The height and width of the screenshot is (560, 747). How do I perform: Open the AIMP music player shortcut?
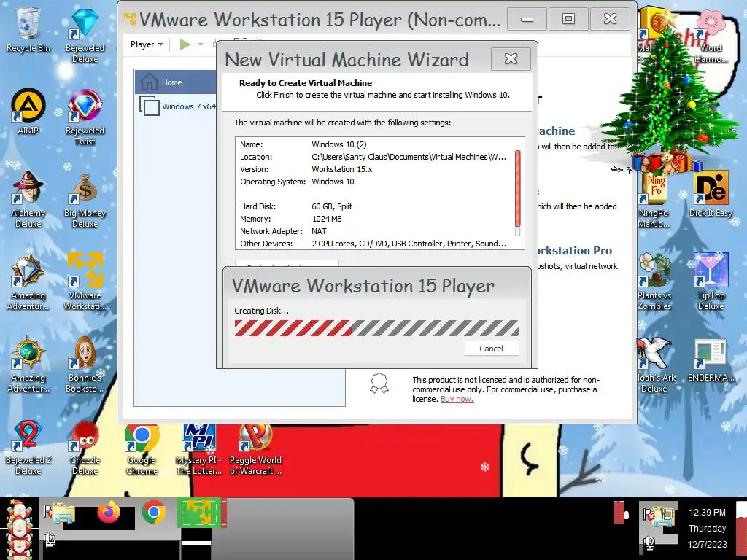[28, 112]
